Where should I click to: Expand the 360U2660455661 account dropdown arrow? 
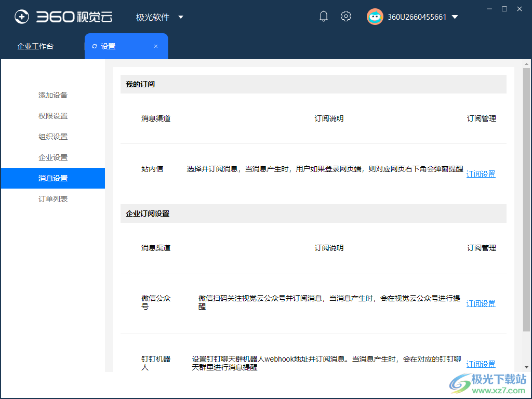pyautogui.click(x=455, y=17)
